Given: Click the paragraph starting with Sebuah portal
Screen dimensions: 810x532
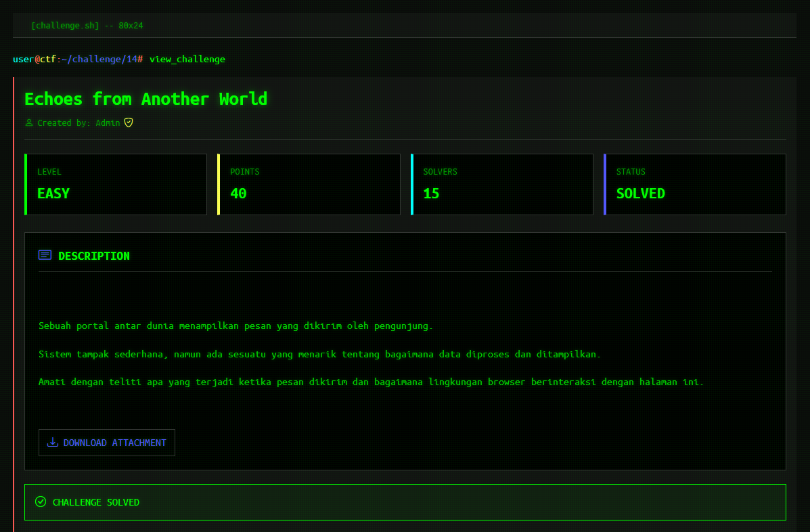Looking at the screenshot, I should pyautogui.click(x=235, y=326).
